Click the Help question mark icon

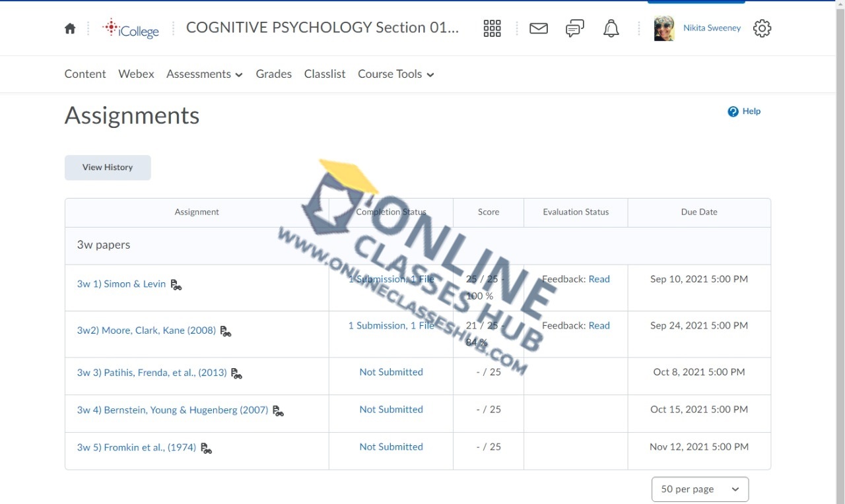click(733, 111)
